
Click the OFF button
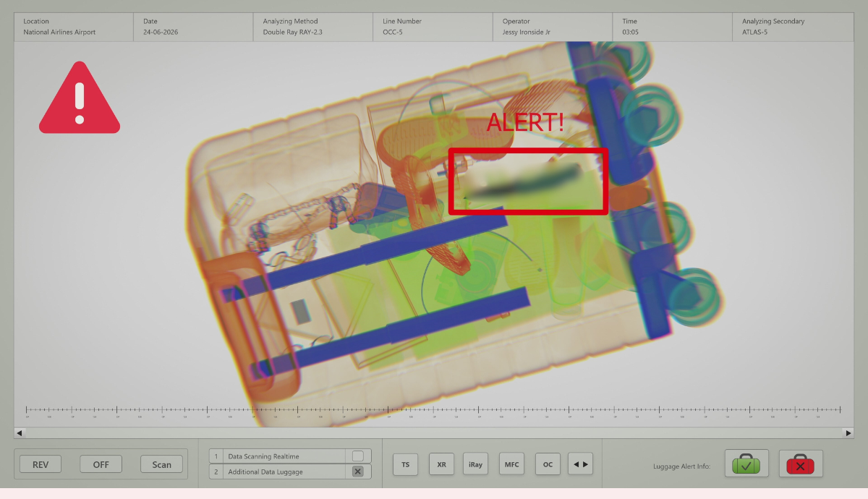point(101,464)
